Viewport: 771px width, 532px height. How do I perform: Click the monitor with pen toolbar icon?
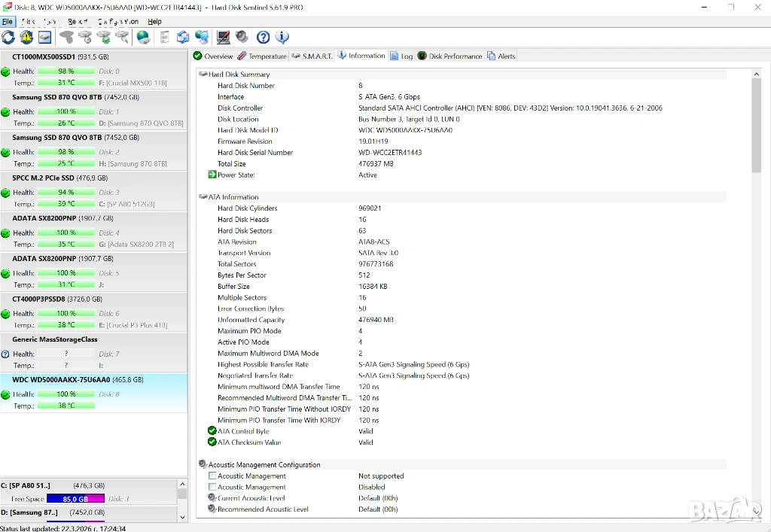click(x=224, y=37)
